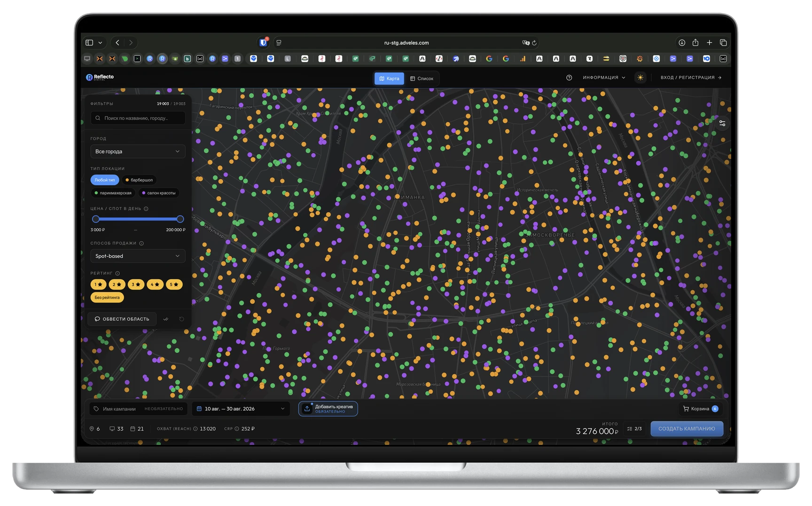
Task: Click the Safari share icon
Action: pos(695,42)
